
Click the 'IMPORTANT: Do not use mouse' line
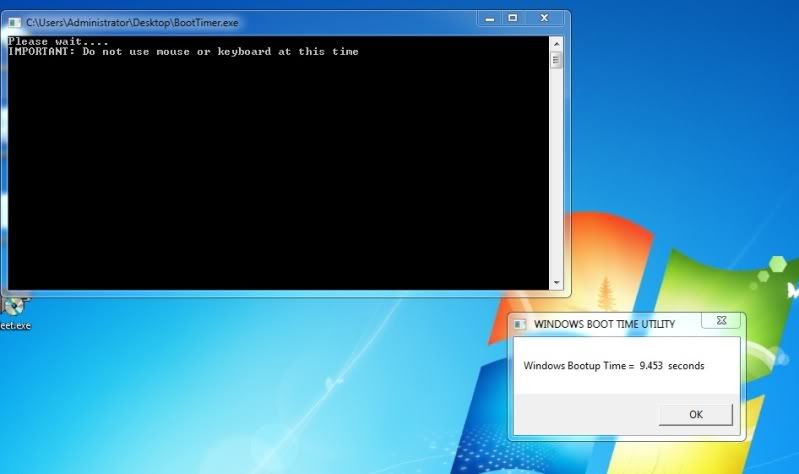(183, 51)
